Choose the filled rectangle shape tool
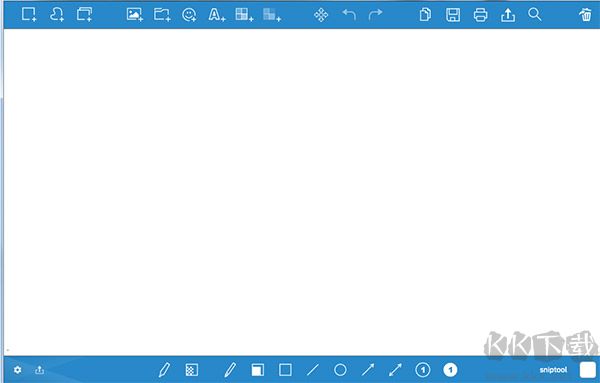600x383 pixels. (258, 370)
